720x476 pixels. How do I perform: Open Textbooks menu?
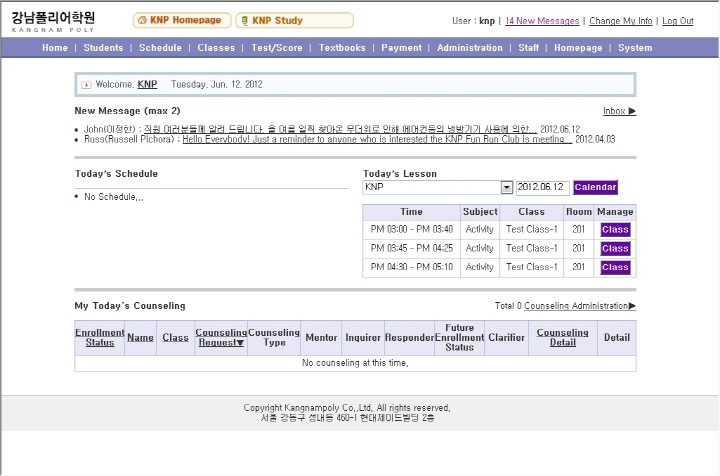pos(342,48)
